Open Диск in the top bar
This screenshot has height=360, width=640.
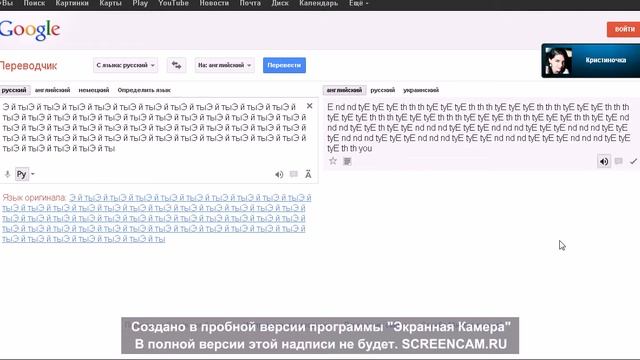280,3
